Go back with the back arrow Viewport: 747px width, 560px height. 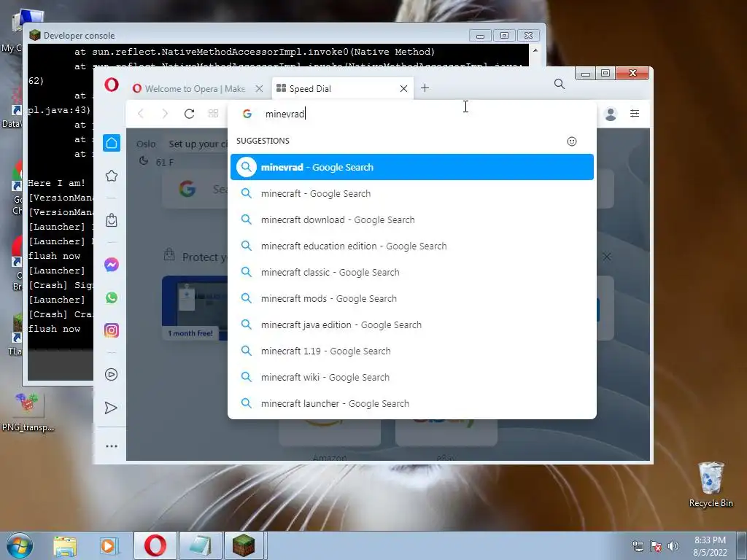[141, 113]
